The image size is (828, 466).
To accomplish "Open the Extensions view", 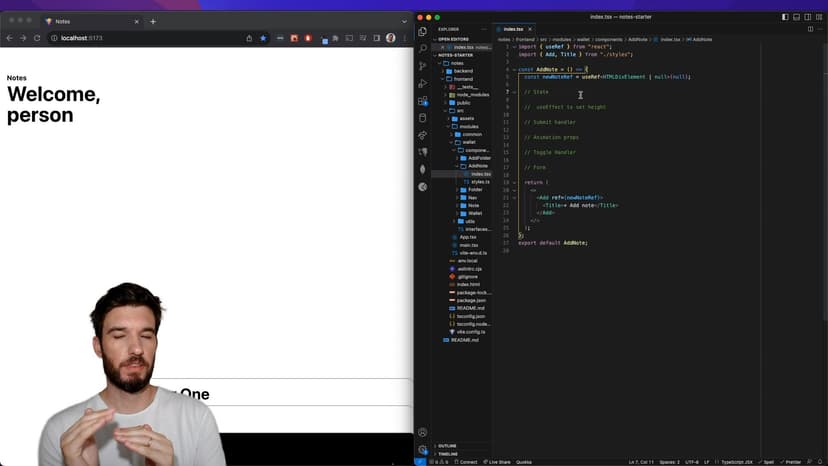I will click(423, 101).
